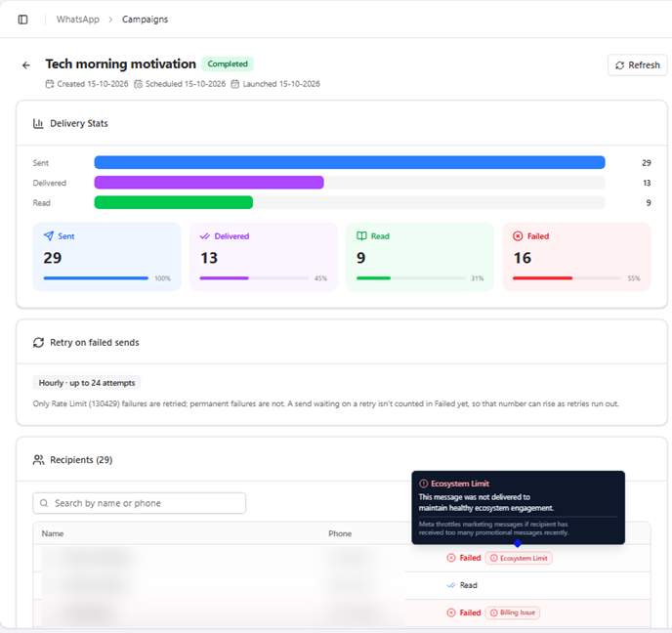Click the Tech morning motivation title
Screen dimensions: 672x633
121,63
